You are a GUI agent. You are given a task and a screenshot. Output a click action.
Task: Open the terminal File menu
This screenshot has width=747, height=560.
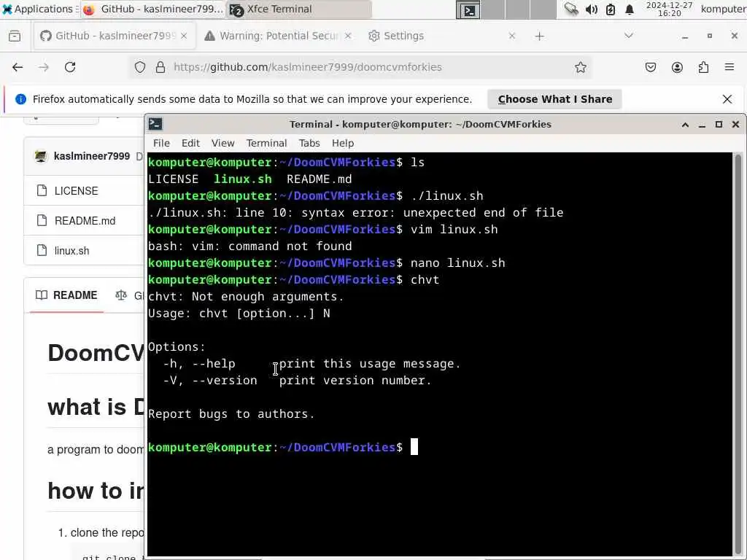pos(161,144)
